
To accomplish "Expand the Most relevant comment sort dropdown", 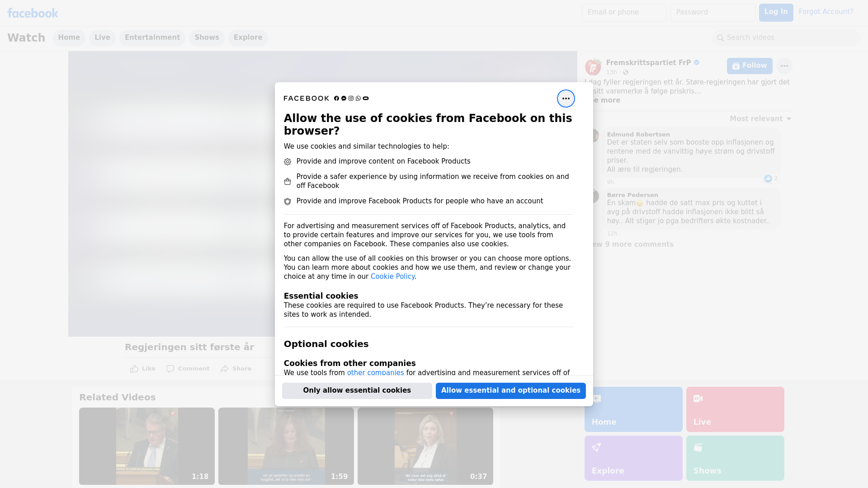I will [760, 119].
